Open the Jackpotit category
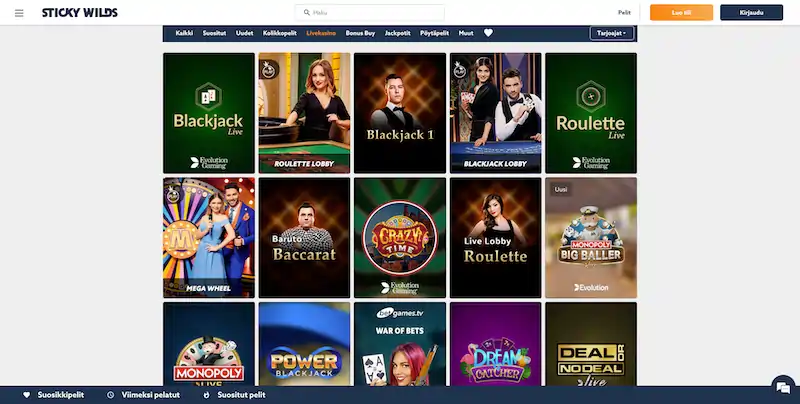This screenshot has height=404, width=800. (x=397, y=33)
